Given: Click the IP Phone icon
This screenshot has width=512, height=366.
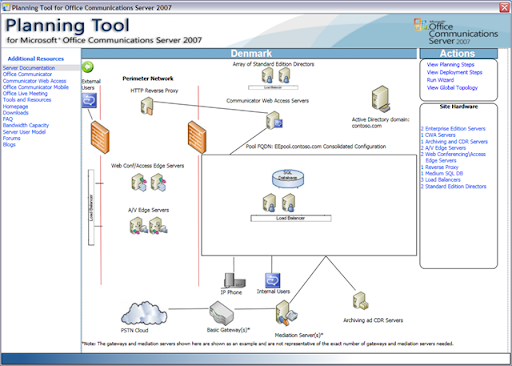Looking at the screenshot, I should point(235,280).
